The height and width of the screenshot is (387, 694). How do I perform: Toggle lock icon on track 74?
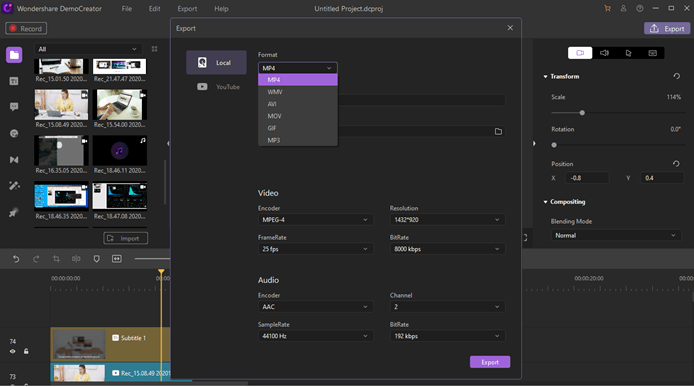click(26, 351)
